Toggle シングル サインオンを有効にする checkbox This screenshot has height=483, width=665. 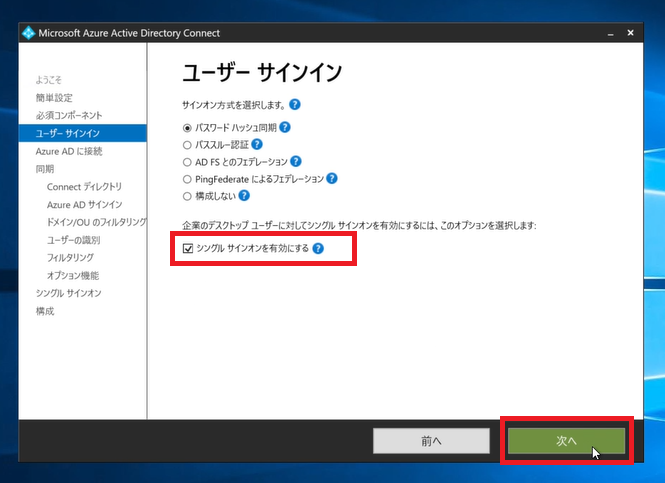click(188, 248)
